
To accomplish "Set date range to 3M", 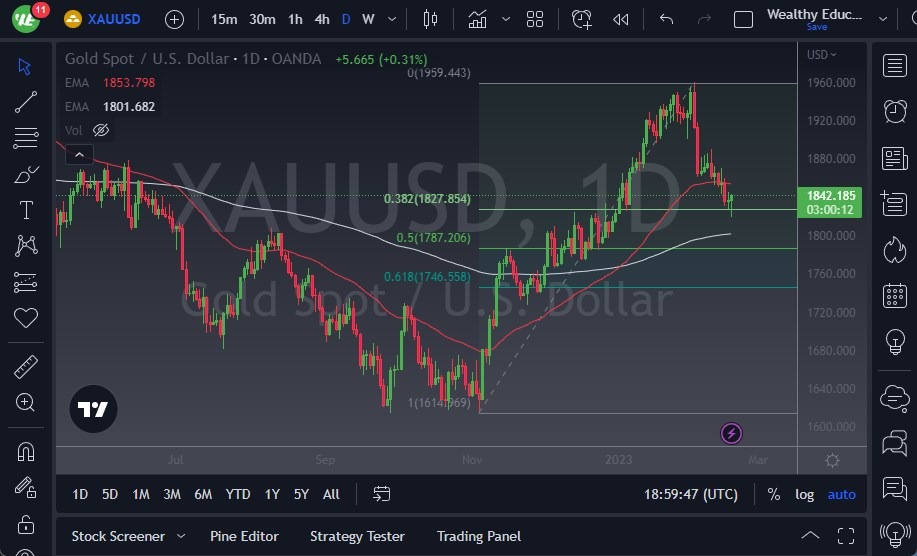I will [172, 495].
